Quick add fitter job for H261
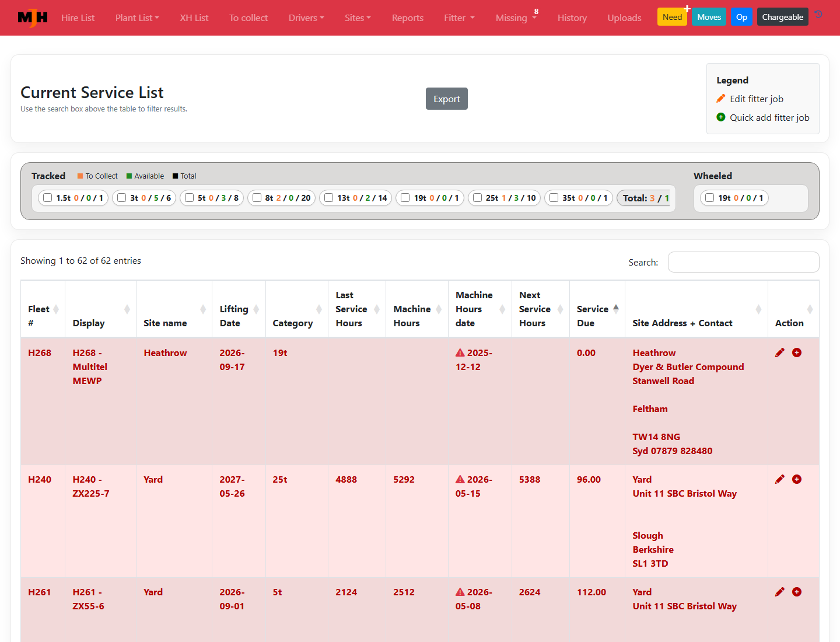This screenshot has height=642, width=840. tap(797, 592)
